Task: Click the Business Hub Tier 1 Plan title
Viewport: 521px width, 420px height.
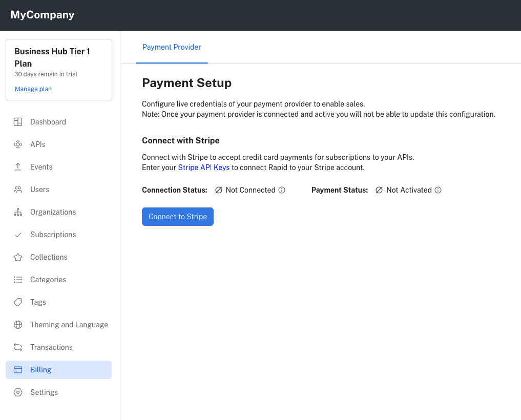Action: [52, 57]
